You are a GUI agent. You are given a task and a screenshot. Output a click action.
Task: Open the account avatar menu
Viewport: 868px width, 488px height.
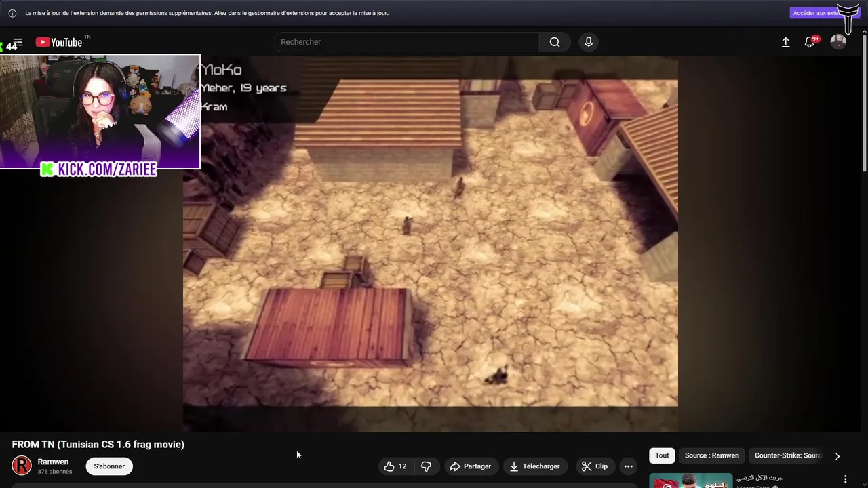[x=838, y=42]
